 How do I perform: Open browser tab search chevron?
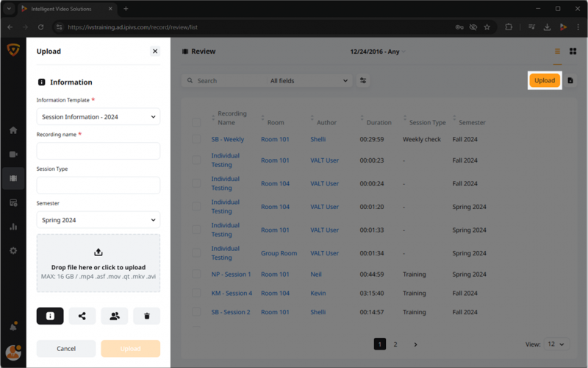[9, 9]
